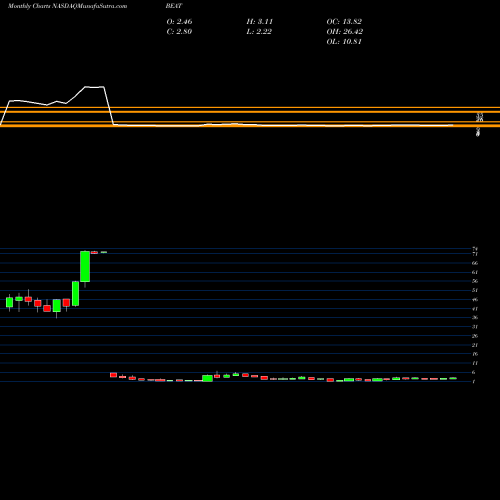The height and width of the screenshot is (500, 500).
Task: Click the '74' price axis label
Action: point(475,249)
